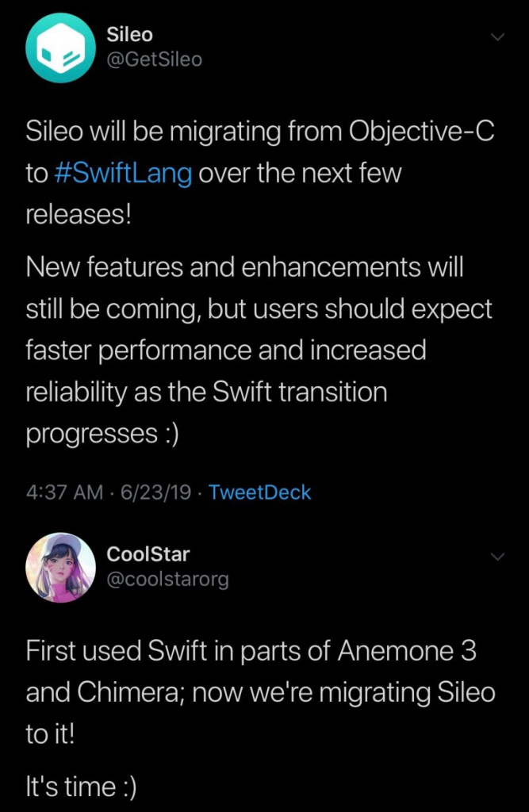Viewport: 529px width, 812px height.
Task: Click the "progresses :)" line
Action: [x=103, y=433]
